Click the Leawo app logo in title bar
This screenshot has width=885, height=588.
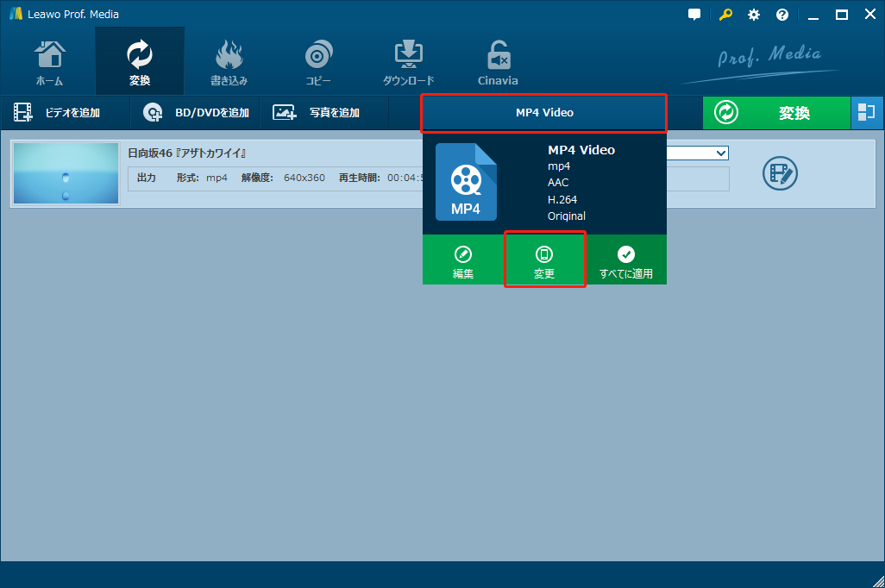pos(16,14)
